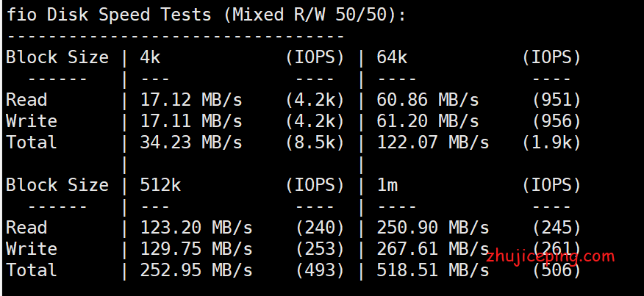This screenshot has width=644, height=296.
Task: Click the zhujiceping.com watermark
Action: [x=551, y=257]
